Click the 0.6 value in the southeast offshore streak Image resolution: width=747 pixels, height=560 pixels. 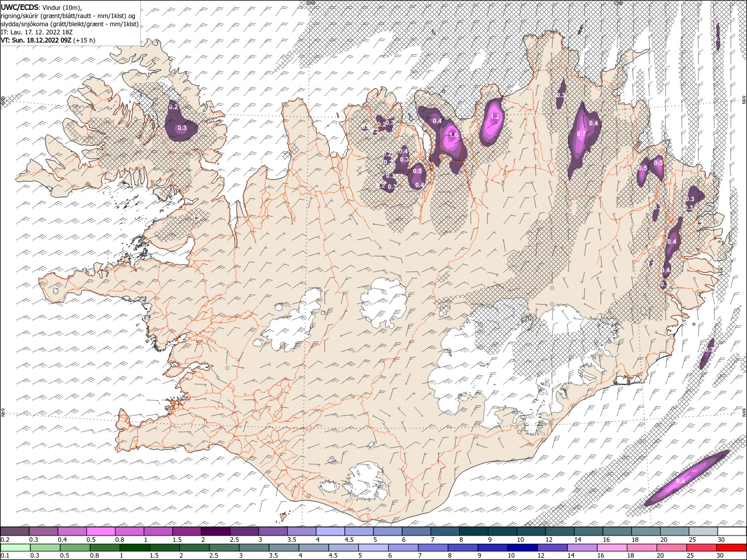click(680, 481)
